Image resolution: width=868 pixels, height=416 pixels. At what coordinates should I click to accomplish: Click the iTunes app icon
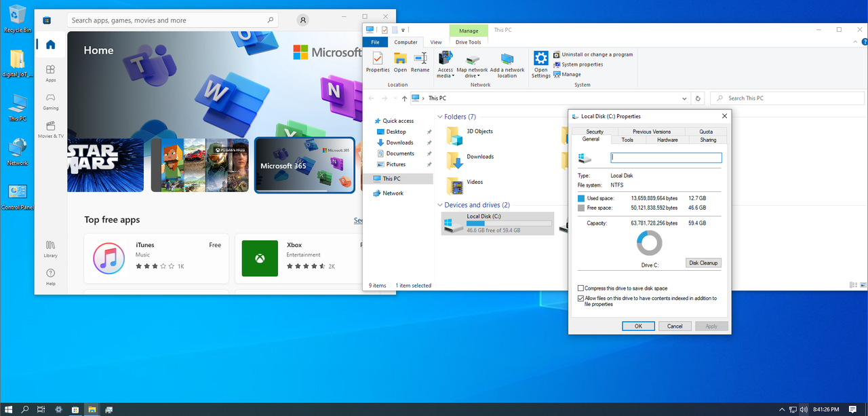108,259
